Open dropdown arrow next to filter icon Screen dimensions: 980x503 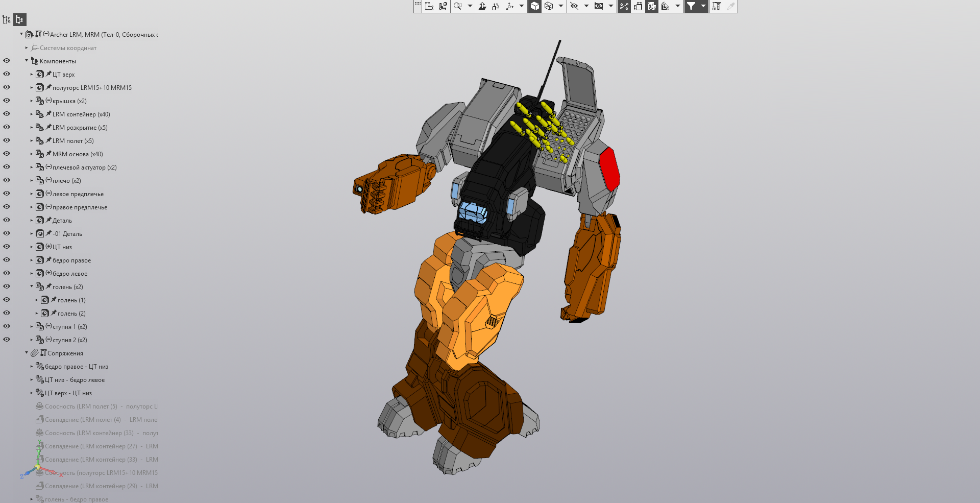pyautogui.click(x=703, y=6)
